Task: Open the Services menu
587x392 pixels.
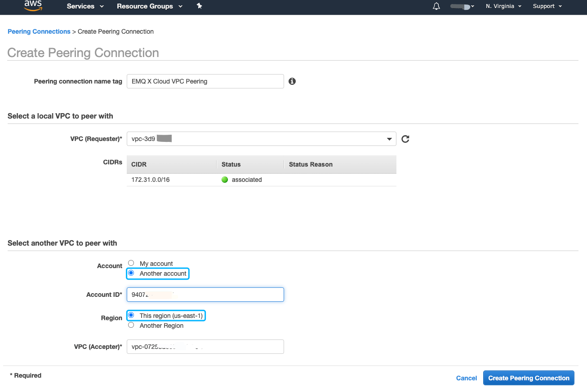Action: (84, 6)
